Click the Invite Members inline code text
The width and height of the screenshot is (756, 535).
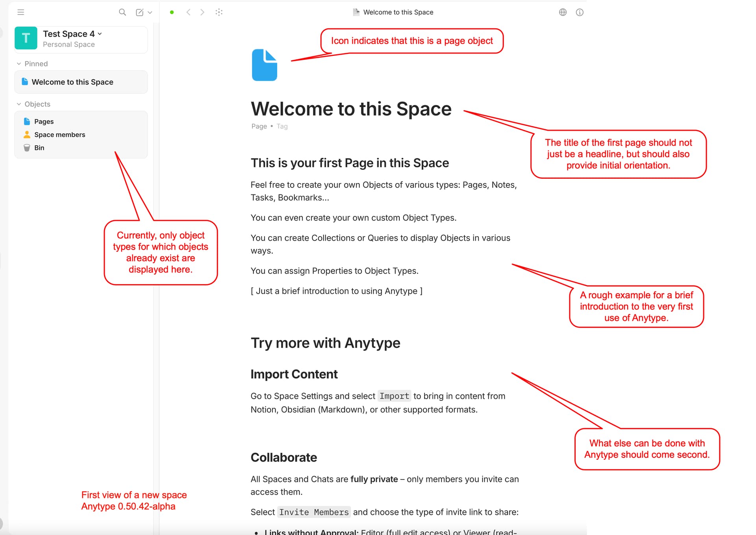coord(314,512)
